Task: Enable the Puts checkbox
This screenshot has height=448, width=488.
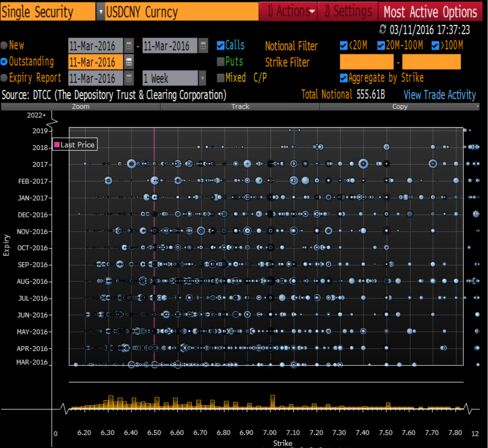Action: 220,61
